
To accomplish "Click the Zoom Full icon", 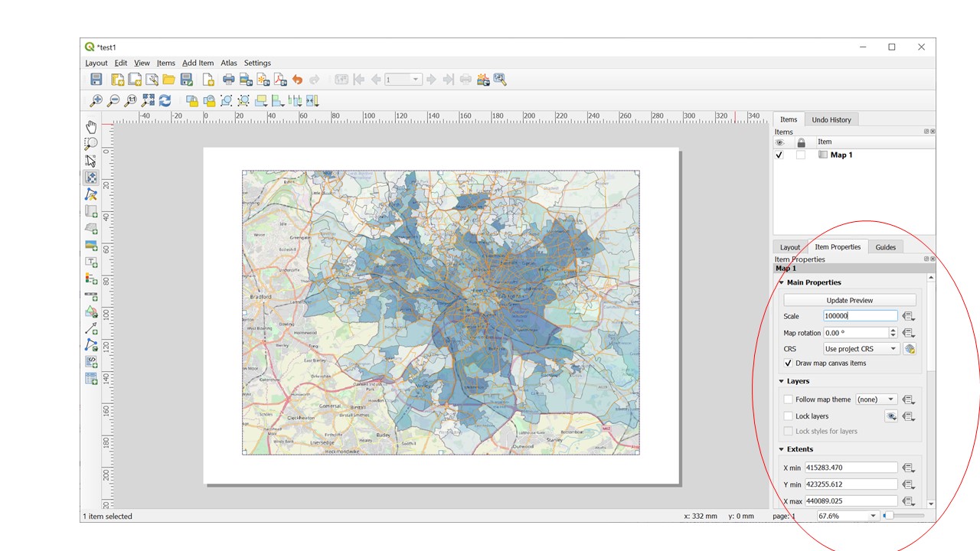I will coord(148,100).
